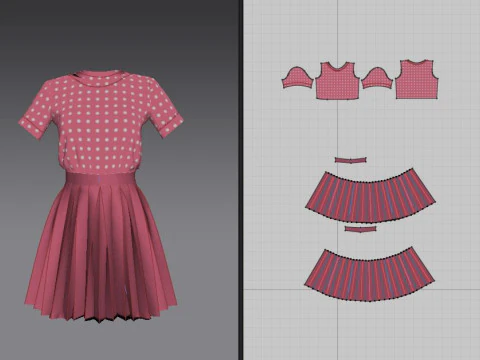Select the back bodice pattern with high neckline
The image size is (480, 360).
(417, 81)
